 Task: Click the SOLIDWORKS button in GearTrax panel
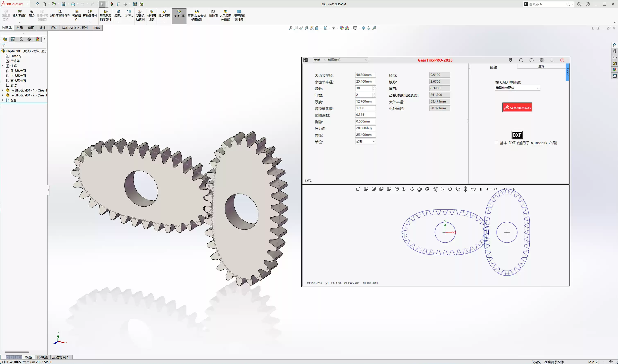[x=517, y=107]
